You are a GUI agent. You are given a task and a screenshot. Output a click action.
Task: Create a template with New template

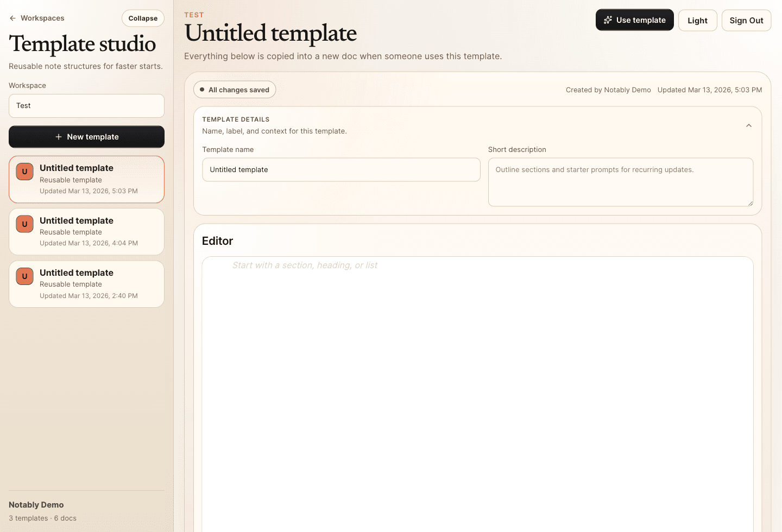pyautogui.click(x=86, y=137)
